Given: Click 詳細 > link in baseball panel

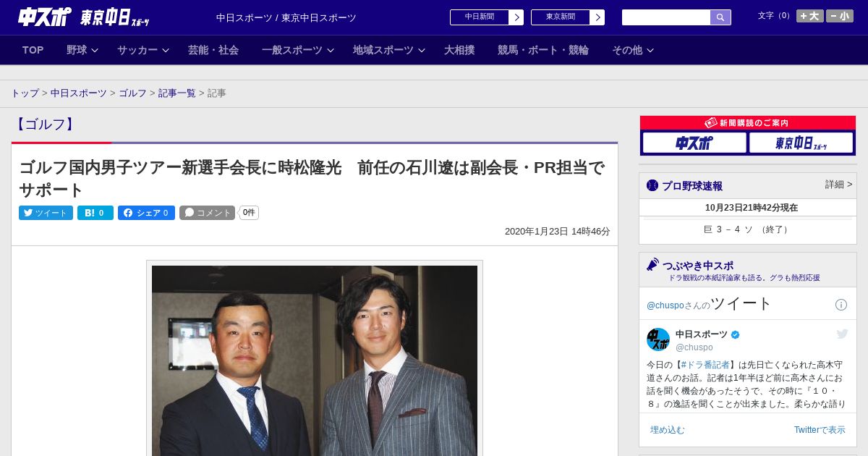Looking at the screenshot, I should [838, 185].
